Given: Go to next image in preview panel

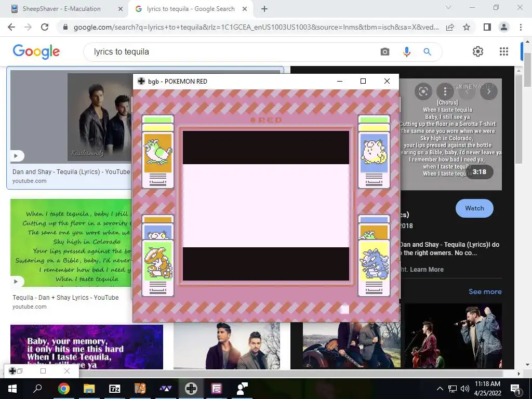Looking at the screenshot, I should [488, 91].
